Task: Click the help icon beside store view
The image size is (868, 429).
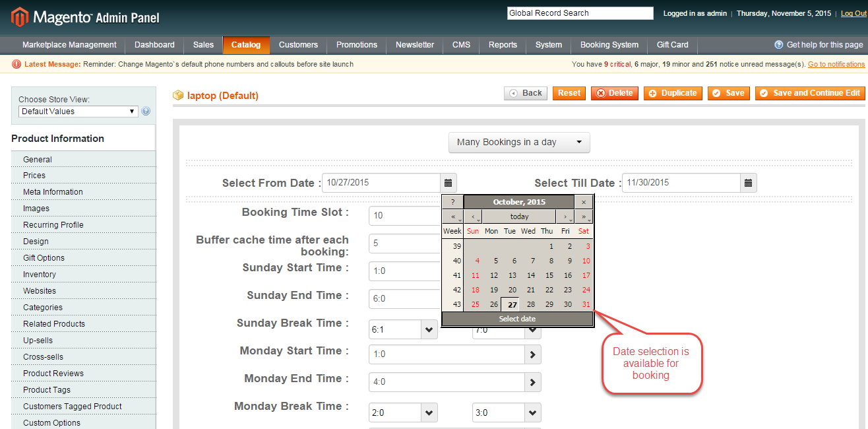Action: 146,112
